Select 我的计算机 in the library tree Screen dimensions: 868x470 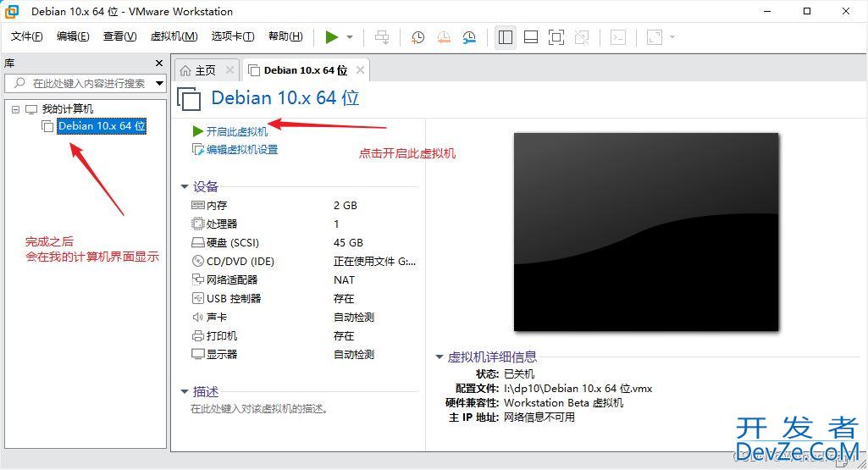tap(68, 109)
